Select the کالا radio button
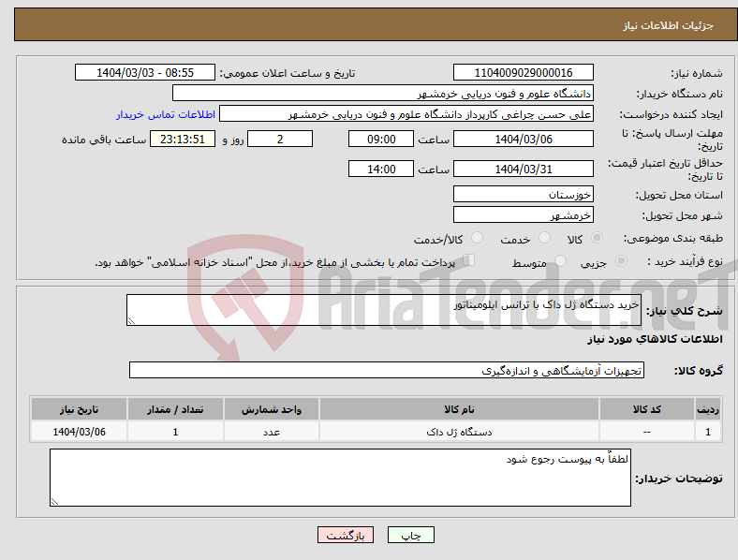 coord(597,238)
